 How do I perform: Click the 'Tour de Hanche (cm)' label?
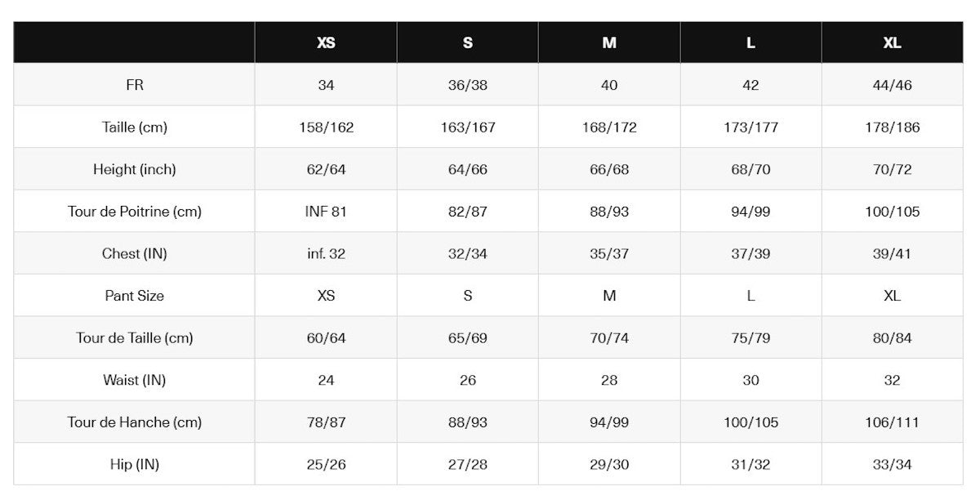135,422
